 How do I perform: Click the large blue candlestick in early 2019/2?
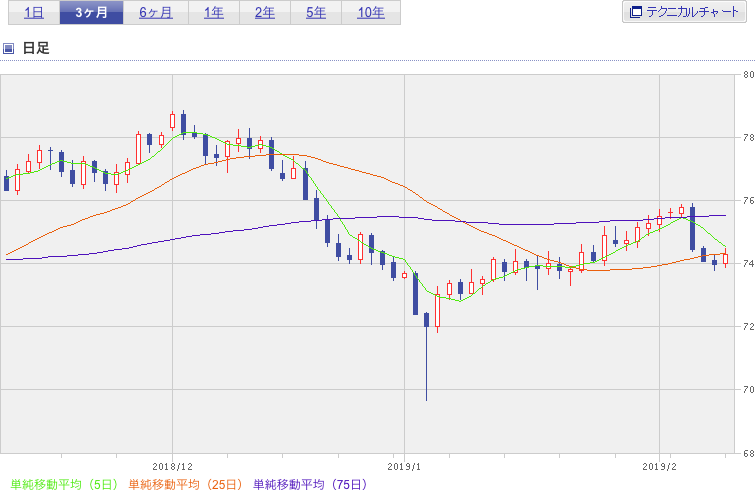692,228
